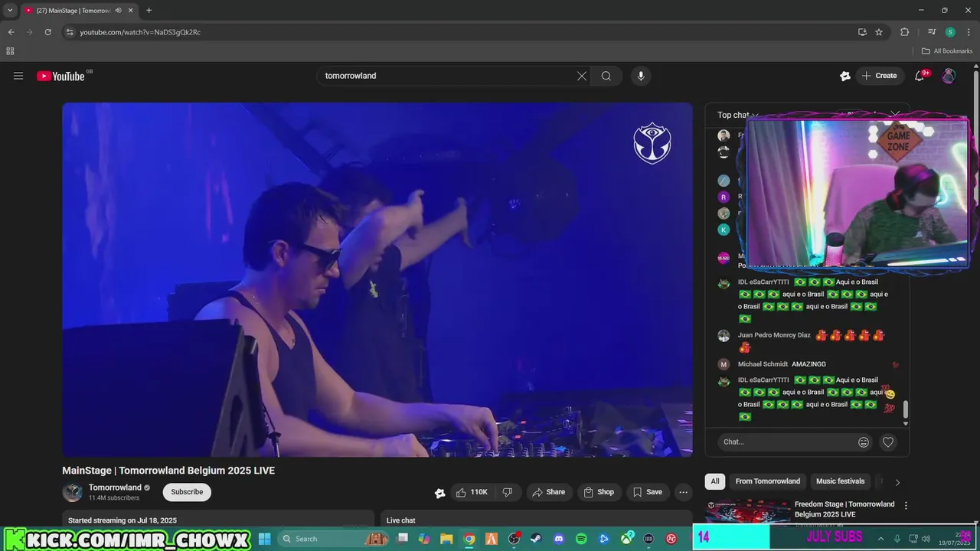The image size is (980, 551).
Task: Open the Xbox app from taskbar
Action: (626, 539)
